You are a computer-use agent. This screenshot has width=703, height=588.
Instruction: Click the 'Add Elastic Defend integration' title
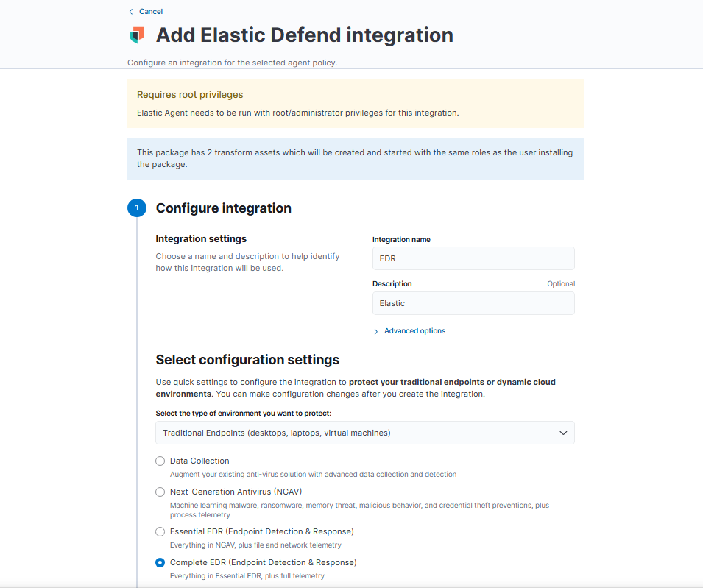(305, 35)
